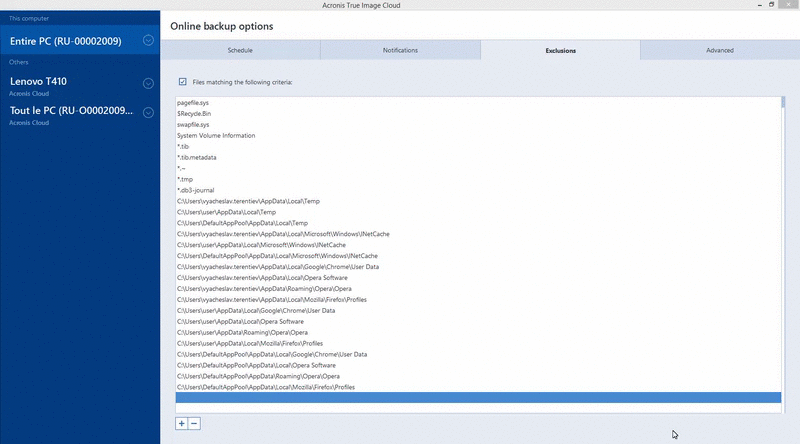Open the Notifications tab
Viewport: 800px width, 444px height.
click(x=401, y=50)
